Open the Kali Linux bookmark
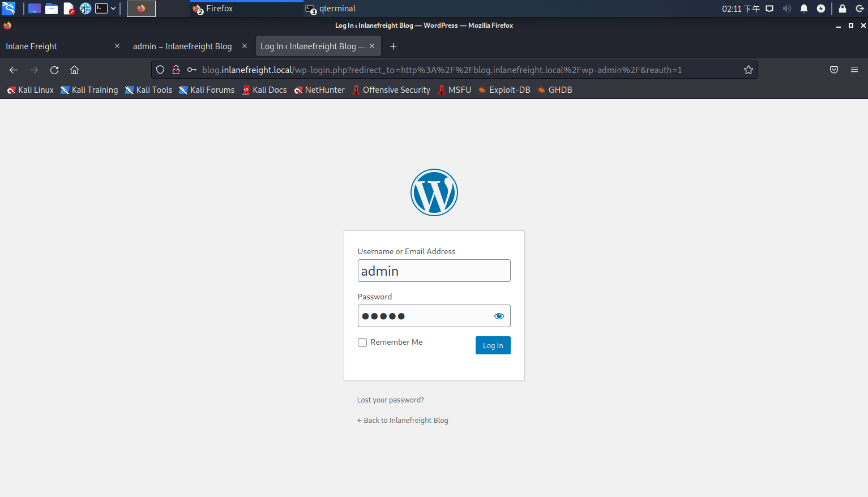Viewport: 868px width, 497px height. 31,90
